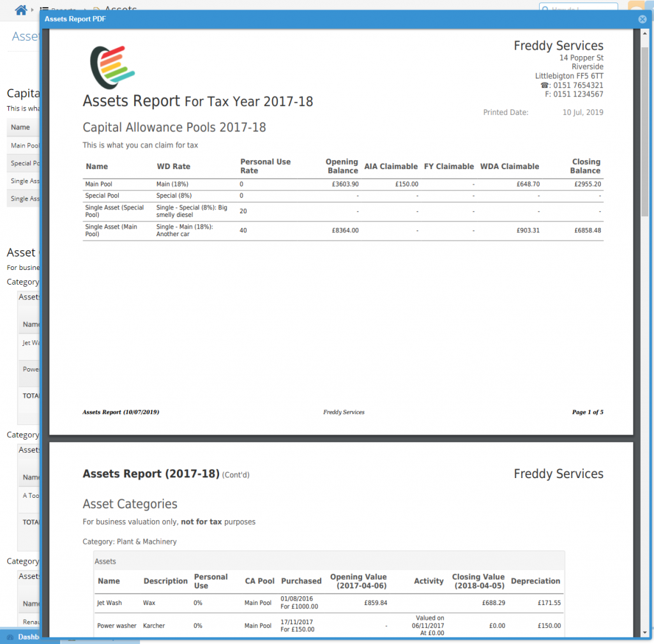Click the 'Jet Wash' asset name in the PDF
The height and width of the screenshot is (644, 654).
point(109,603)
